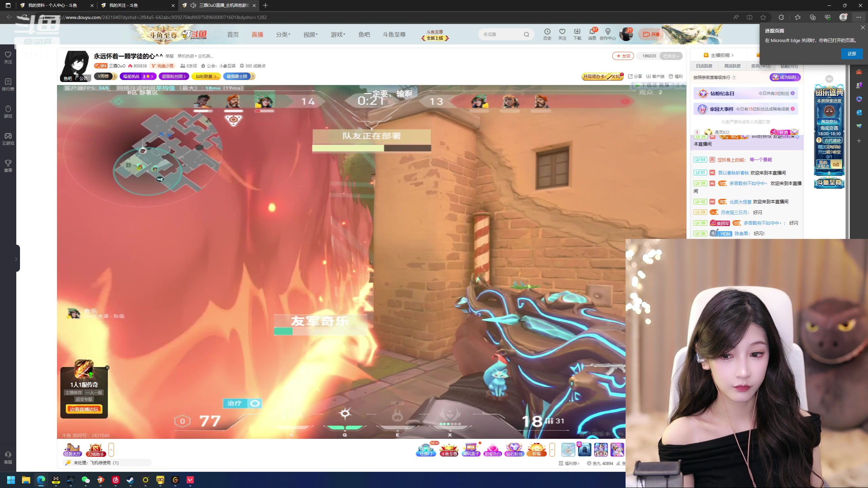The width and height of the screenshot is (868, 488).
Task: Mute the 三酒OuO tab audio icon
Action: pos(193,5)
